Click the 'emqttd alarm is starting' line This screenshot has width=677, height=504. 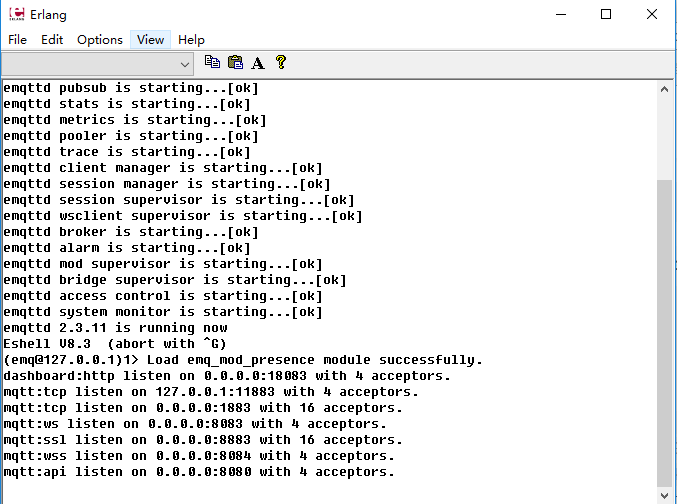[127, 248]
